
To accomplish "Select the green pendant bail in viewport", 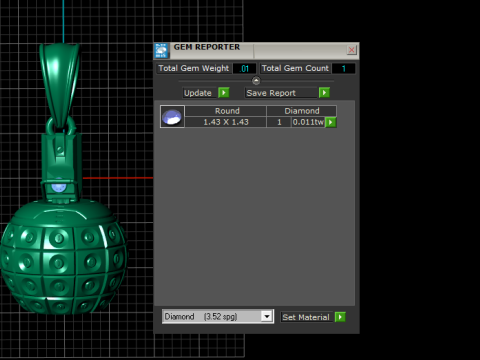I will 60,85.
